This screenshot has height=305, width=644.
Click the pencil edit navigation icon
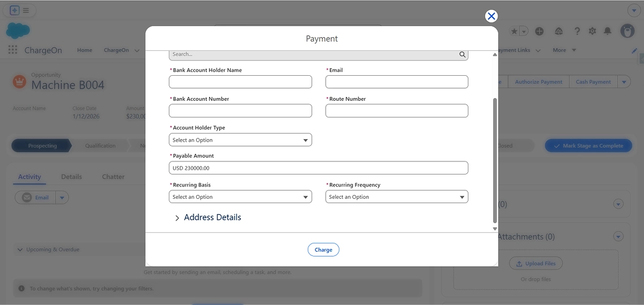coord(635,50)
